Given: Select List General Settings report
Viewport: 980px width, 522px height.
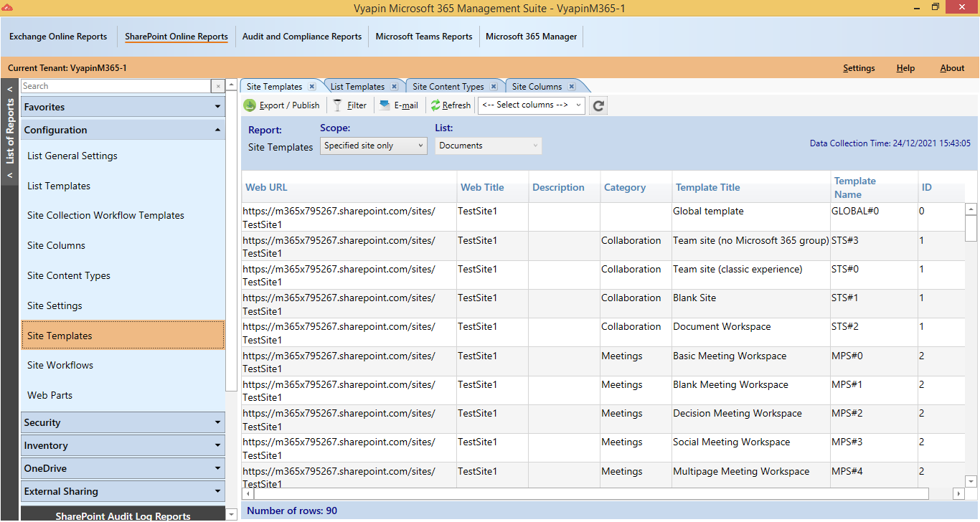Looking at the screenshot, I should click(123, 156).
